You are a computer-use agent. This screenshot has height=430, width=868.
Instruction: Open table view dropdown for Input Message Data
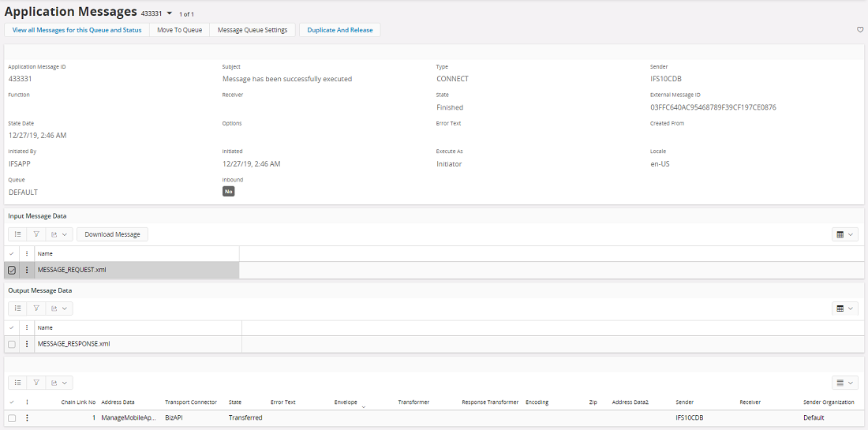(844, 234)
